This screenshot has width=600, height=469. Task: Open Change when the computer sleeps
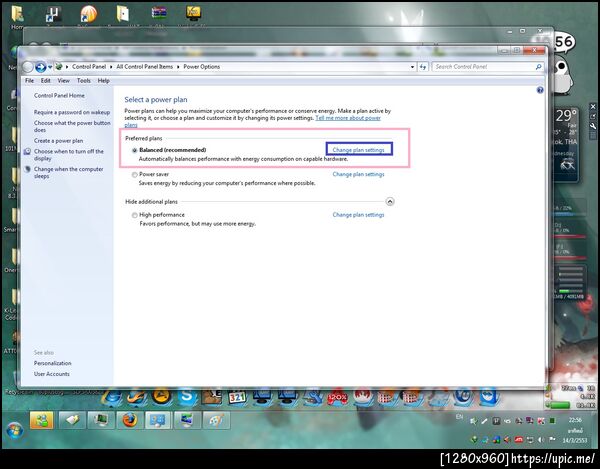(x=68, y=173)
